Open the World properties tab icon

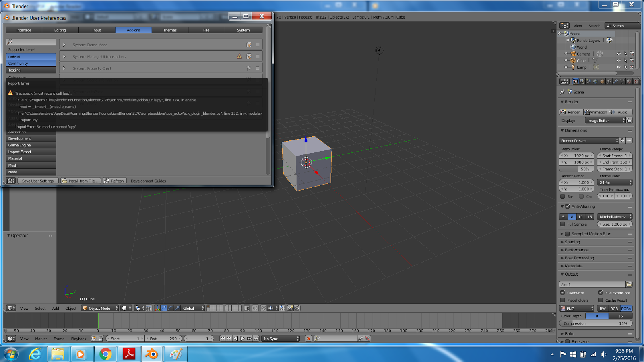[596, 82]
